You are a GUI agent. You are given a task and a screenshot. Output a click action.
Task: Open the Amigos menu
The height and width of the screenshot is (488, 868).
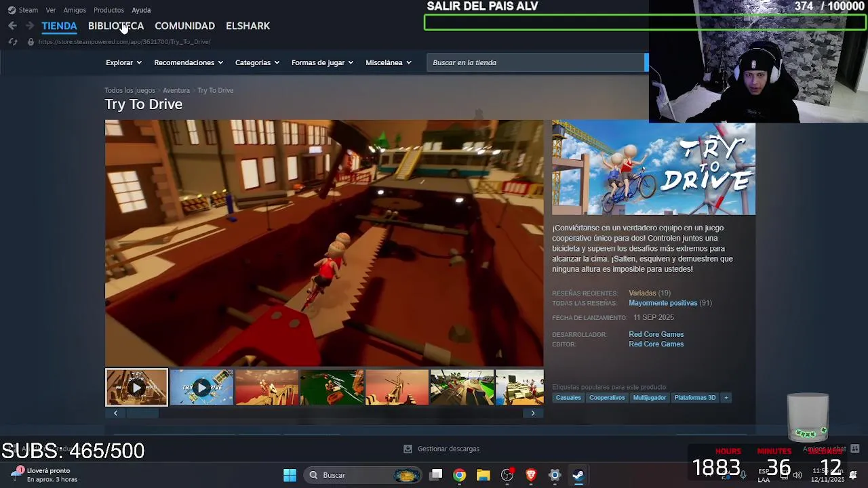(x=75, y=10)
